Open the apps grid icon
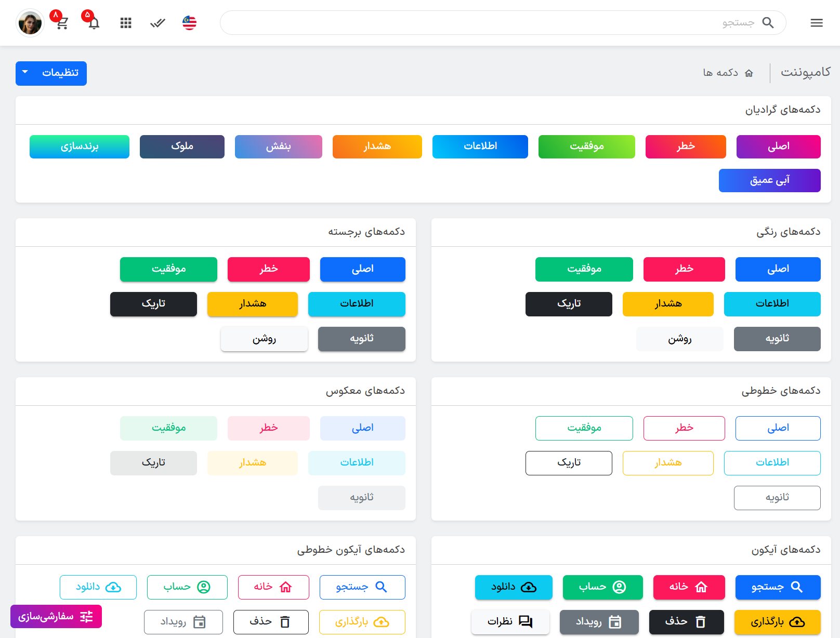 (x=126, y=23)
